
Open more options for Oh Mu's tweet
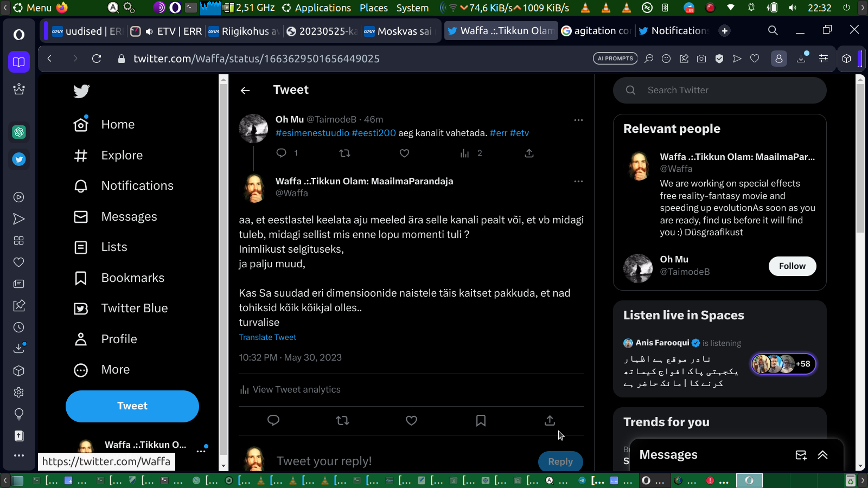(578, 120)
